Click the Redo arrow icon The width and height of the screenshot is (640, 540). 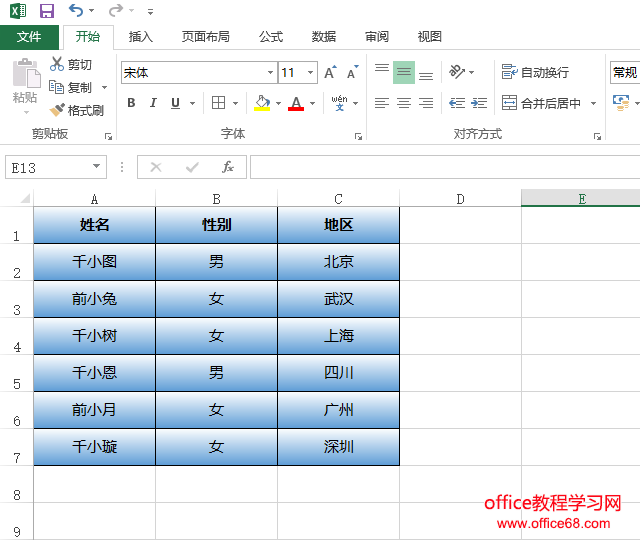coord(116,10)
